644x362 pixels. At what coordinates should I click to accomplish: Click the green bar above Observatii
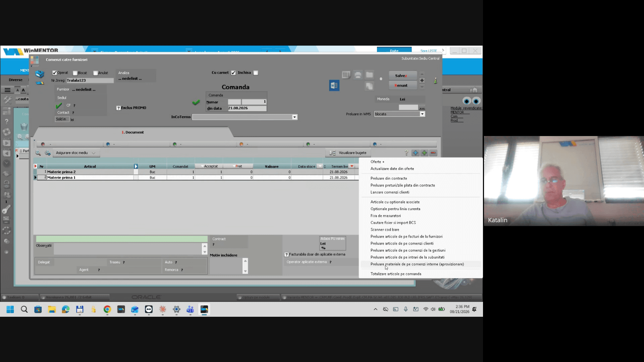click(122, 239)
